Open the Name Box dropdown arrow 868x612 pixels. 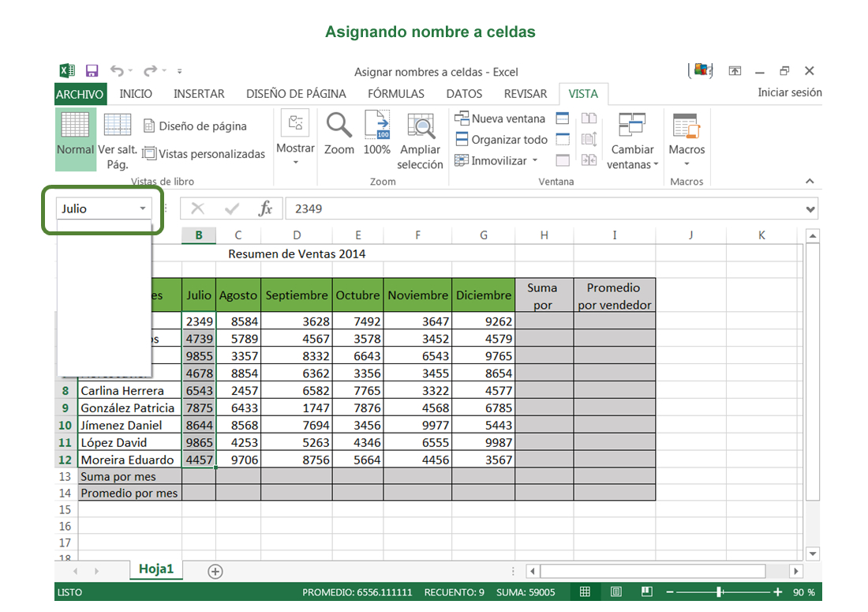click(143, 208)
